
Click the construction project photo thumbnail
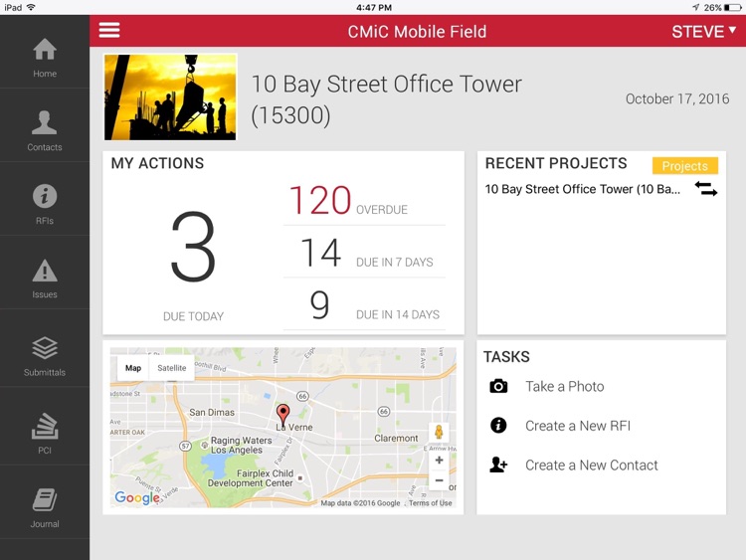[x=170, y=96]
